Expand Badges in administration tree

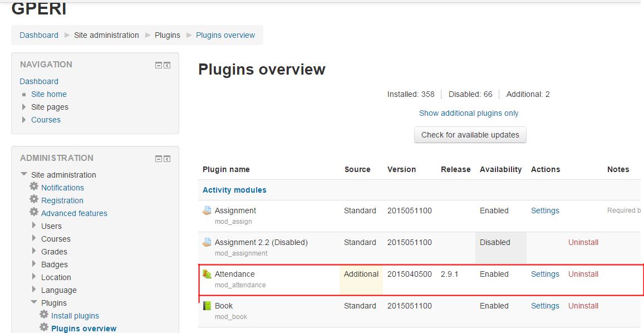tap(34, 264)
